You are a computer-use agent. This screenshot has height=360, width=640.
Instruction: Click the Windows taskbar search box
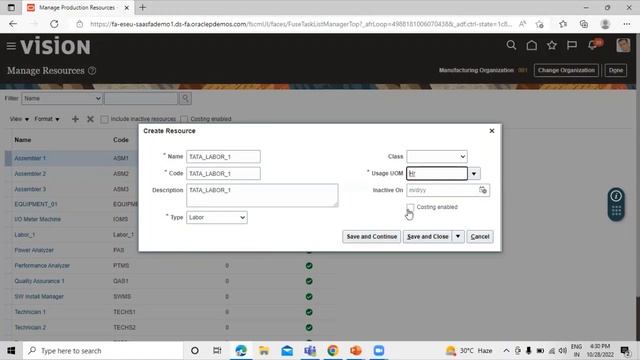tap(103, 351)
